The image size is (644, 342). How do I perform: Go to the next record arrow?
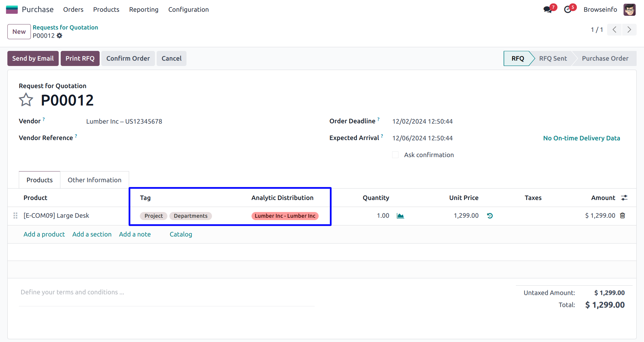[x=629, y=30]
